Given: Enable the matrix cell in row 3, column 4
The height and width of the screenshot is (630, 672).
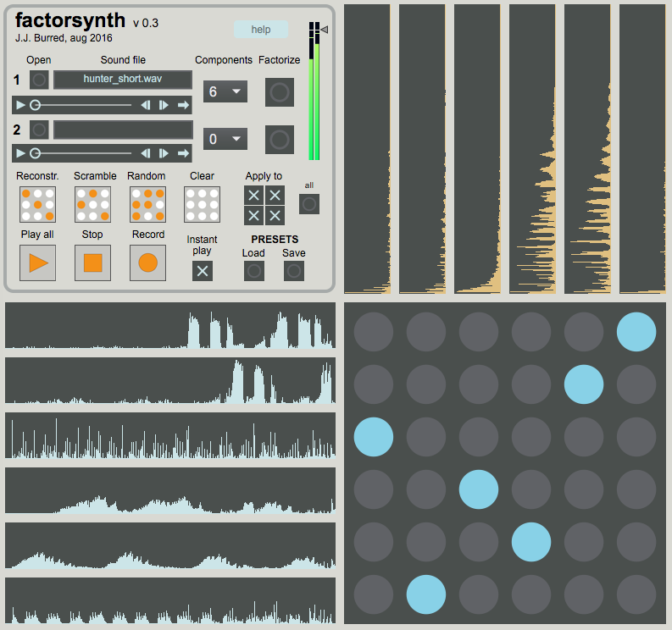Looking at the screenshot, I should click(531, 437).
